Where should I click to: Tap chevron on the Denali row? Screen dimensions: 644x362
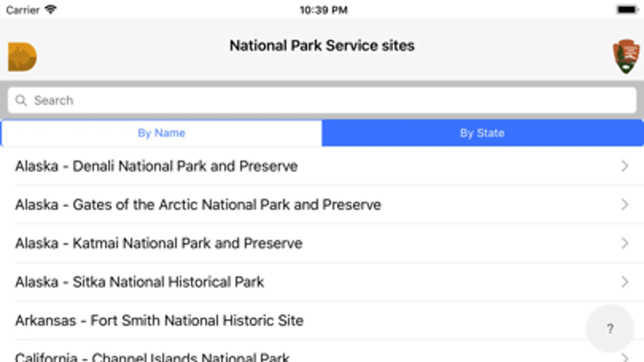coord(625,166)
